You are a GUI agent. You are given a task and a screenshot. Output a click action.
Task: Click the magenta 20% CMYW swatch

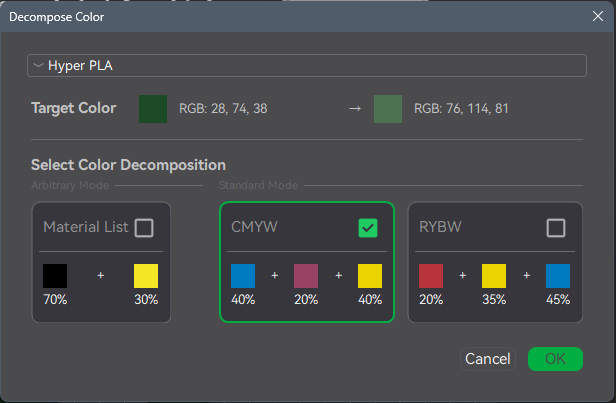(306, 276)
